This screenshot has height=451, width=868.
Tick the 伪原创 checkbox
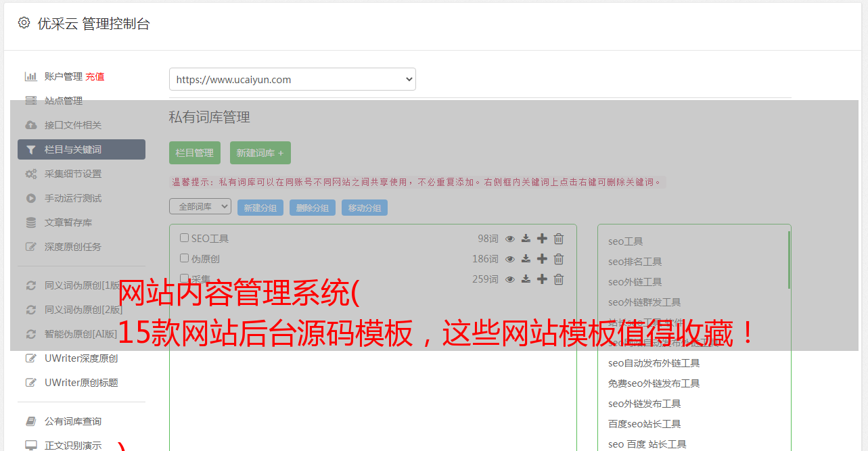(184, 258)
